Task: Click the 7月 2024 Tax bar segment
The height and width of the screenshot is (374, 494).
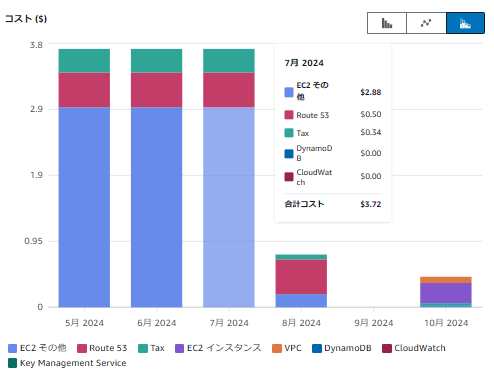Action: pyautogui.click(x=229, y=61)
